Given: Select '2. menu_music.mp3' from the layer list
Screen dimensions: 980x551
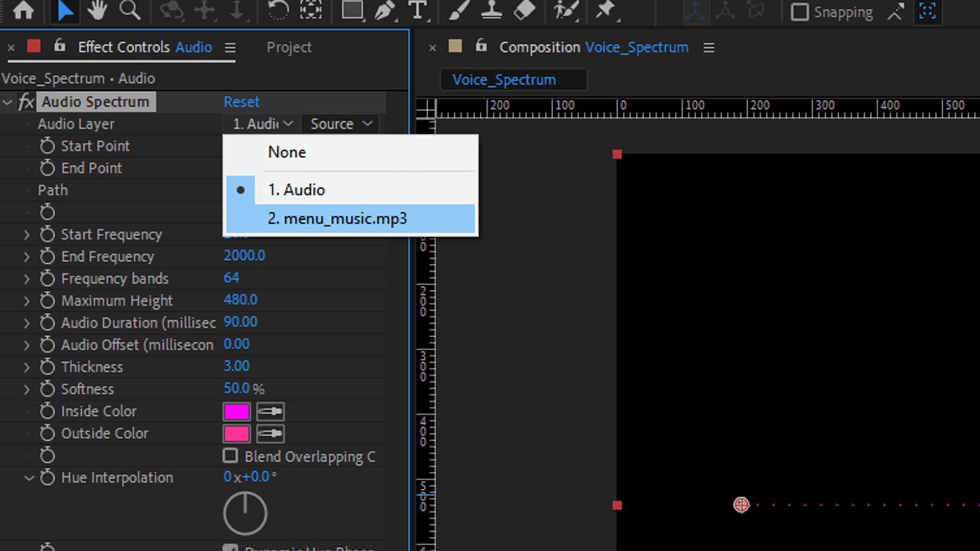Looking at the screenshot, I should [x=337, y=218].
